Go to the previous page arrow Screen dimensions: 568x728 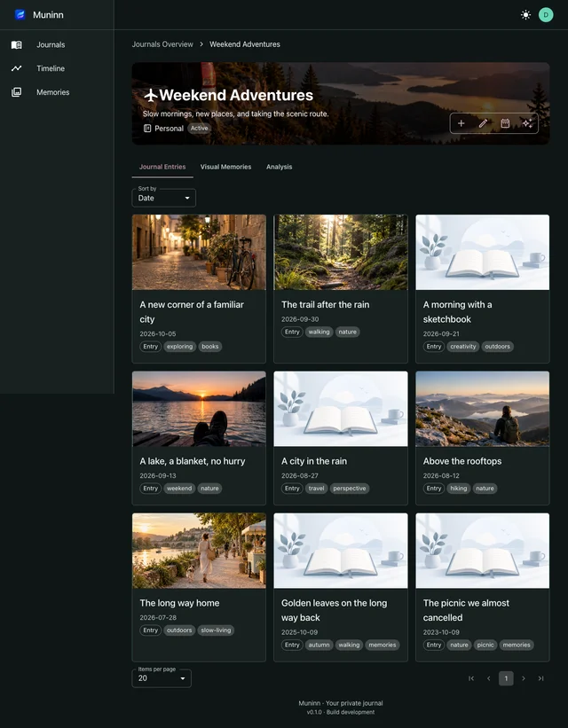pyautogui.click(x=488, y=678)
